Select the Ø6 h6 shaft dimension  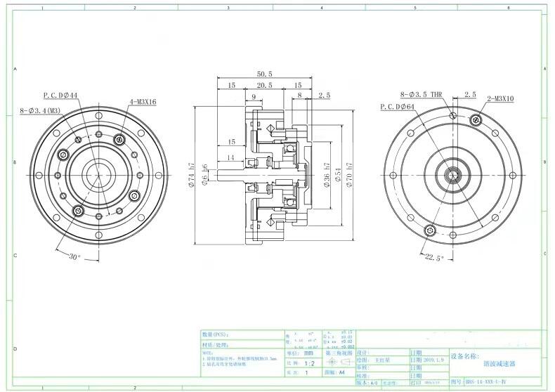coord(204,174)
